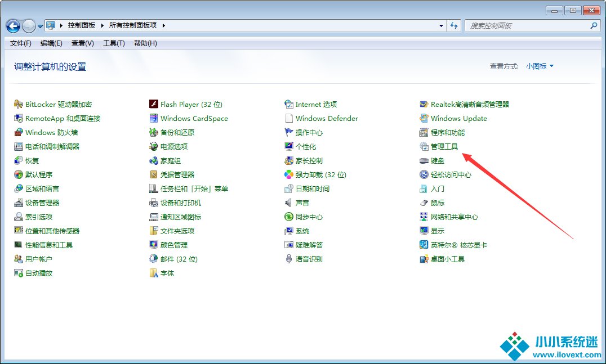Viewport: 606px width, 364px height.
Task: Open the 声音 speaker icon
Action: coord(289,203)
